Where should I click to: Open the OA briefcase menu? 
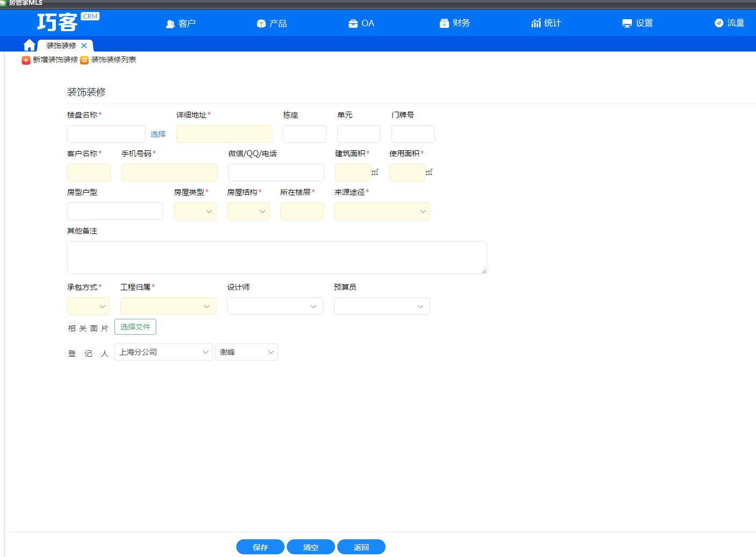click(353, 24)
